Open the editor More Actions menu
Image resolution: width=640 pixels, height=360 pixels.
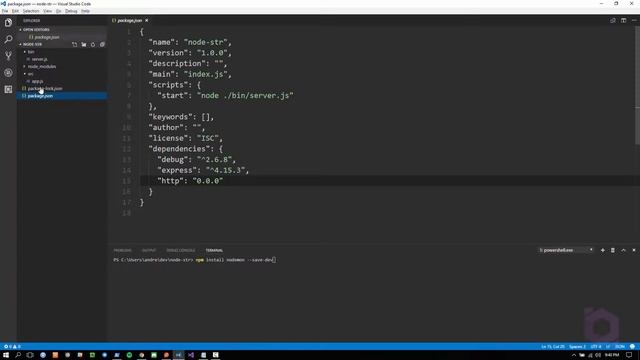pos(634,20)
